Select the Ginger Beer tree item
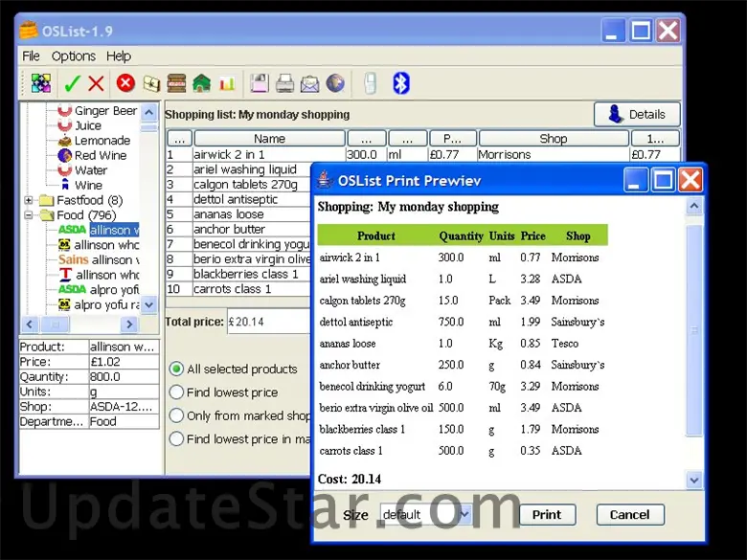Image resolution: width=747 pixels, height=560 pixels. point(98,110)
